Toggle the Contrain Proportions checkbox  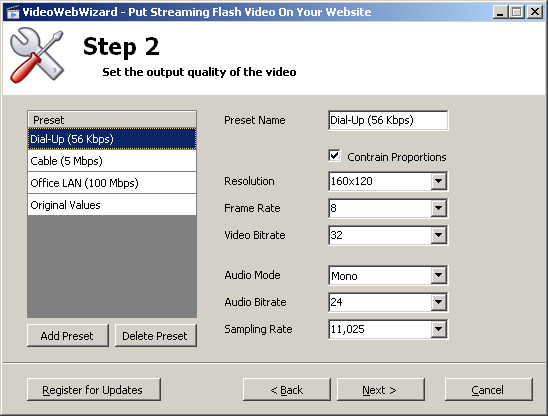(334, 156)
